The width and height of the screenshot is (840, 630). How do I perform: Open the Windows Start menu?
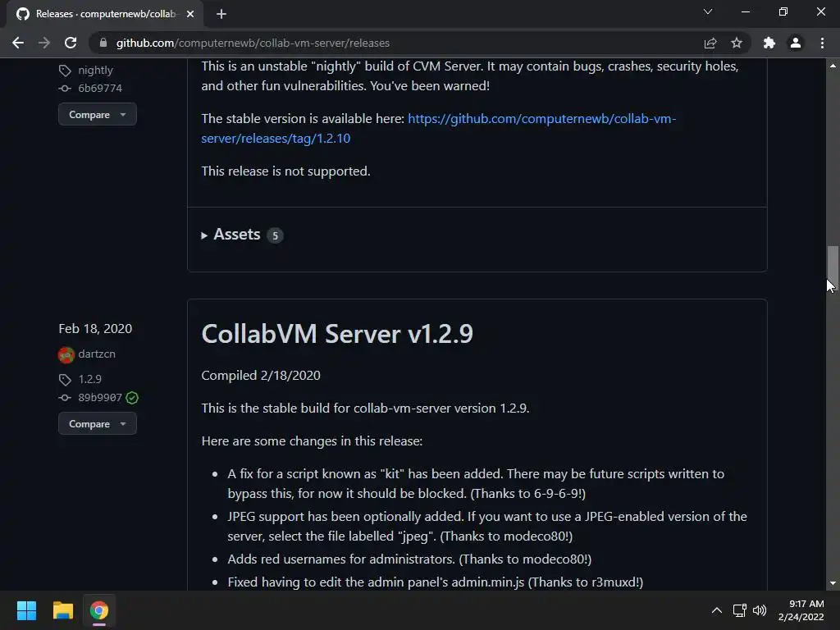[26, 610]
